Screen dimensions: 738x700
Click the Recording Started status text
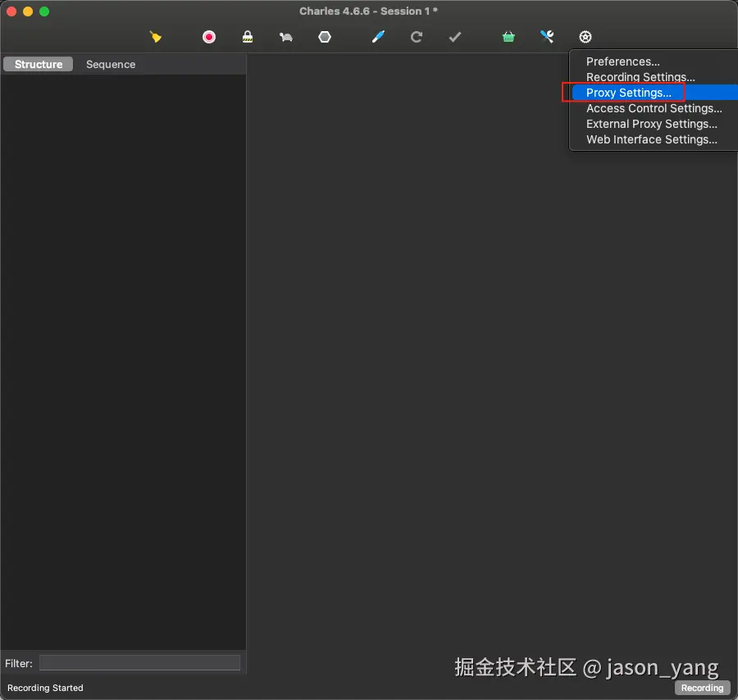[45, 688]
